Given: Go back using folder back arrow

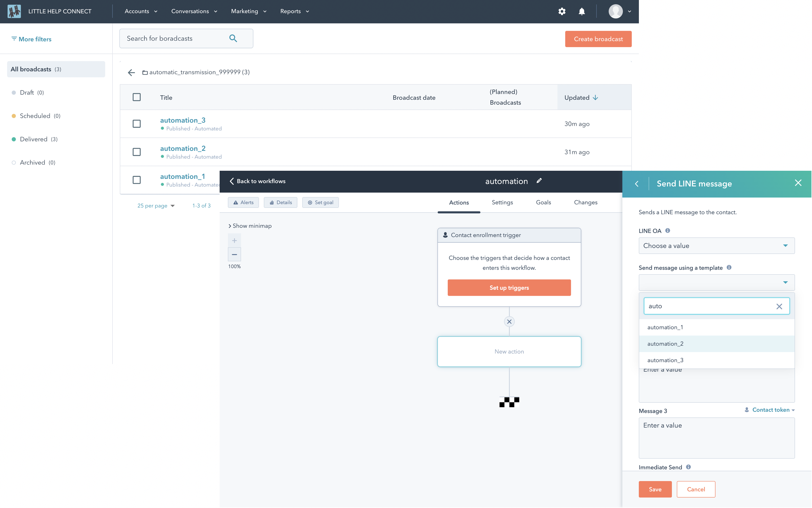Looking at the screenshot, I should point(131,72).
